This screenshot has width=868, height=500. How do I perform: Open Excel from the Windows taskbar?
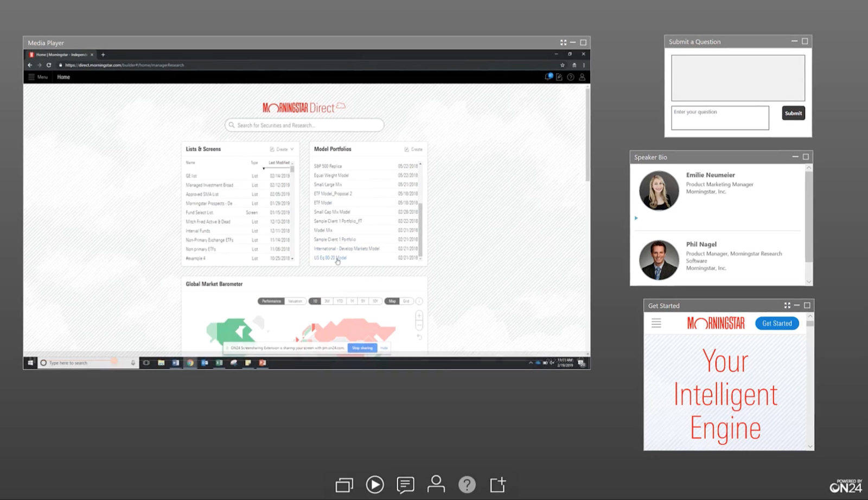tap(219, 363)
